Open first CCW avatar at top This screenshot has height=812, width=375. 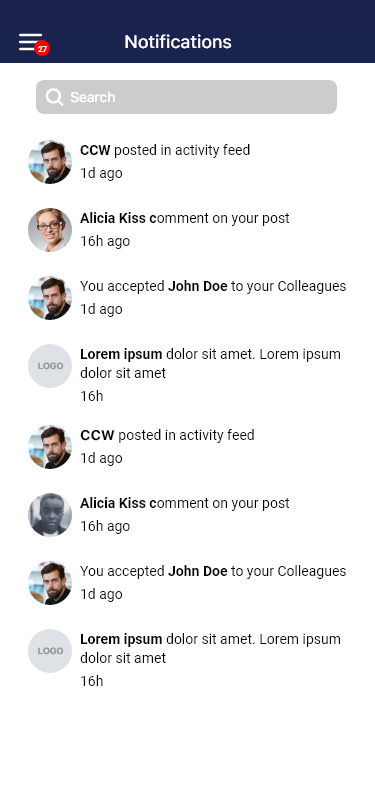(x=50, y=162)
